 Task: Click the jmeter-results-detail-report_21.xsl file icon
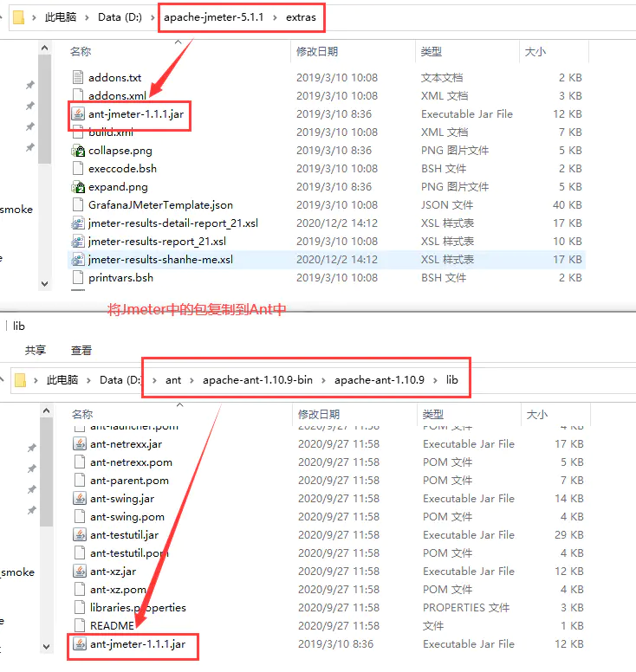click(78, 223)
